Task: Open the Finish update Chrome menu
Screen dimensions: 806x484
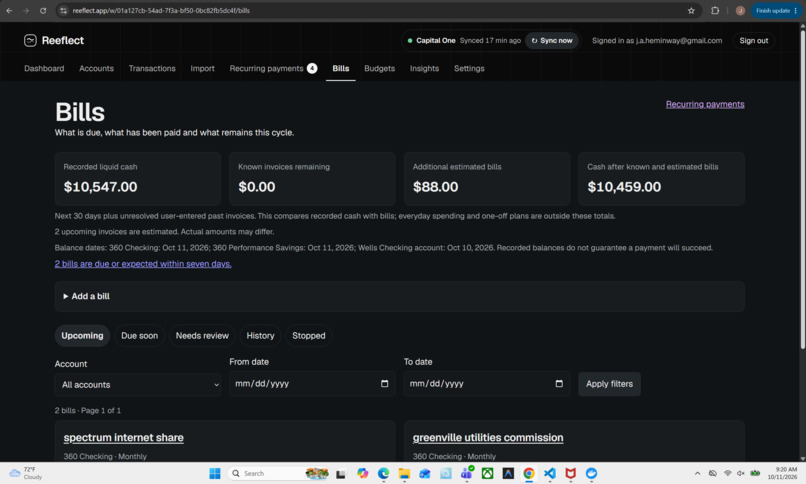Action: coord(776,10)
